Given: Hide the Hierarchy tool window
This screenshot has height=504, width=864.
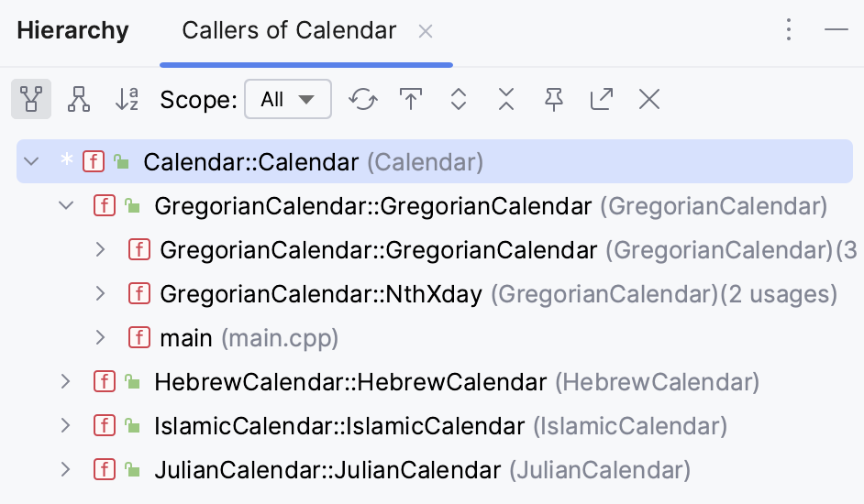Looking at the screenshot, I should tap(836, 30).
